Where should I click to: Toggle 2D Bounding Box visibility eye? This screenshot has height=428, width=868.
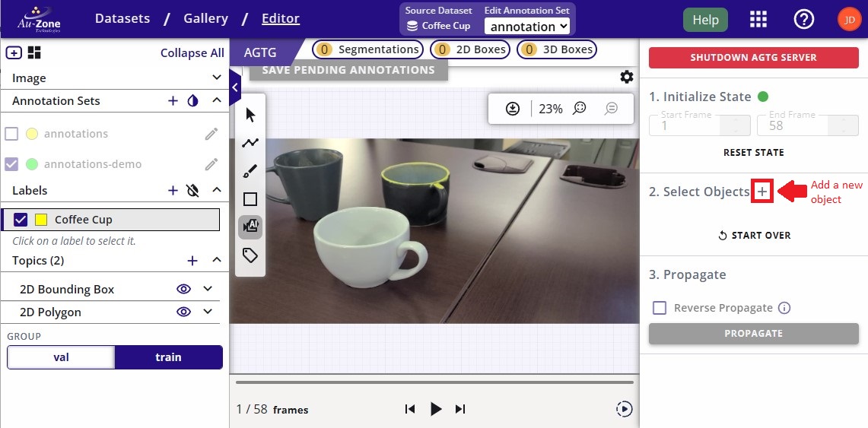(x=183, y=289)
